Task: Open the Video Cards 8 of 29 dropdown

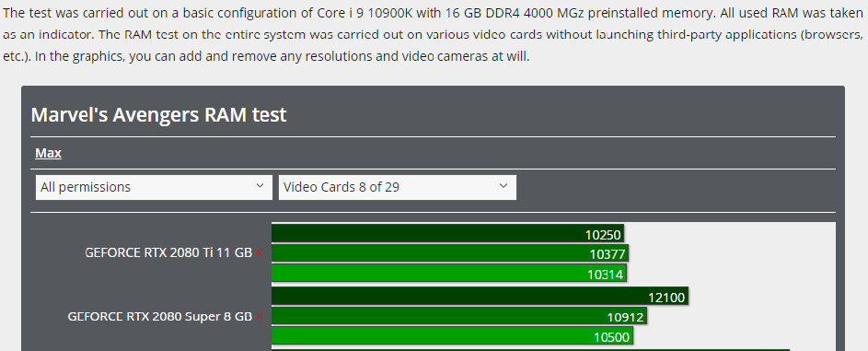Action: (398, 187)
